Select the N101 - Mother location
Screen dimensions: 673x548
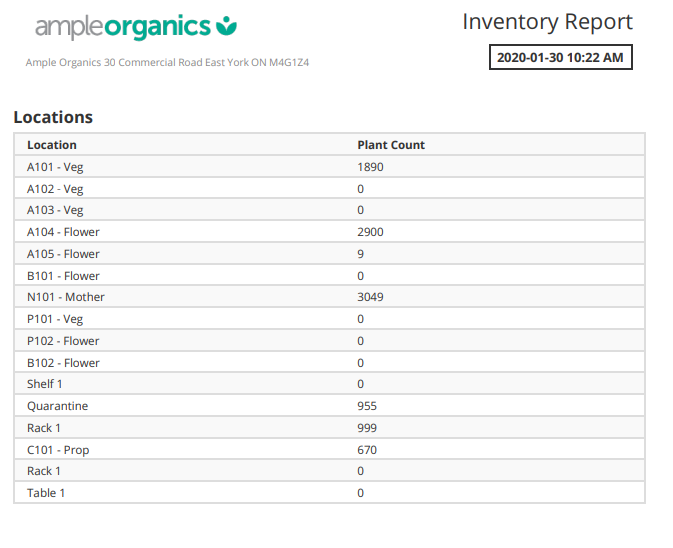pos(66,297)
